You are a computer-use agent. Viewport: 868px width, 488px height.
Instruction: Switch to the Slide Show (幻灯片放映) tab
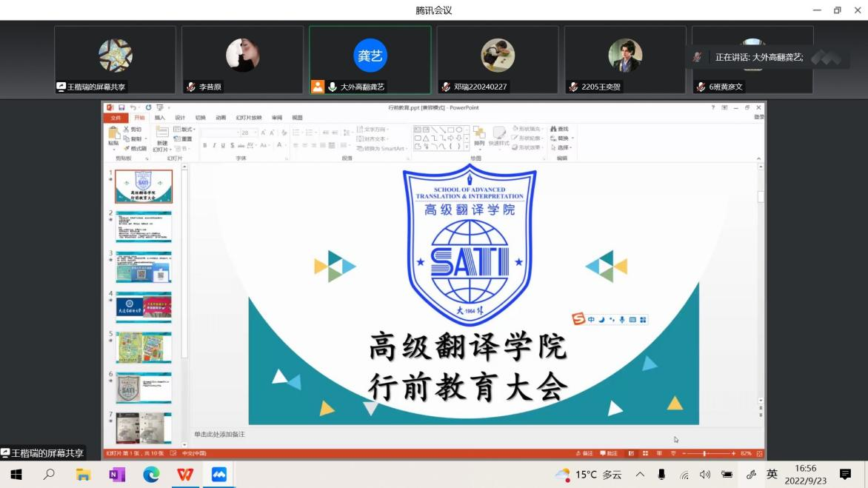248,118
